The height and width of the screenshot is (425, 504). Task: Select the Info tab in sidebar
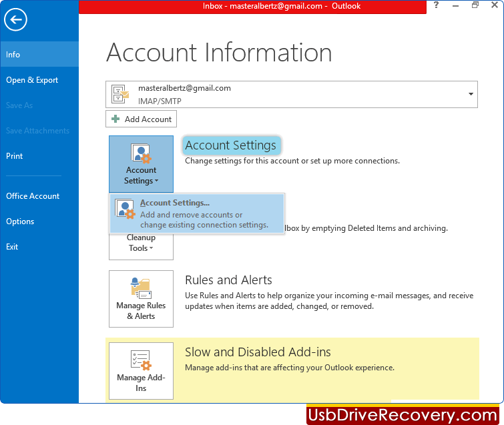[x=39, y=54]
